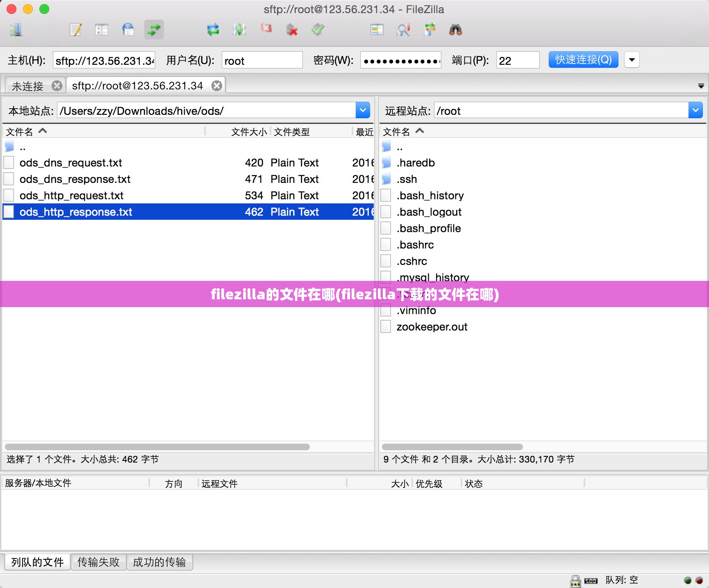Click the 远程站点 /root path field
The height and width of the screenshot is (588, 709).
(561, 110)
